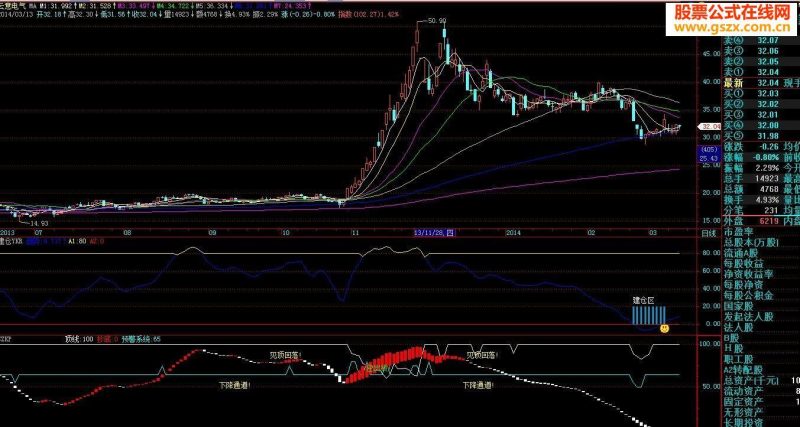Image resolution: width=800 pixels, height=427 pixels.
Task: Select the 买③ 32.01 bid row
Action: pyautogui.click(x=751, y=115)
